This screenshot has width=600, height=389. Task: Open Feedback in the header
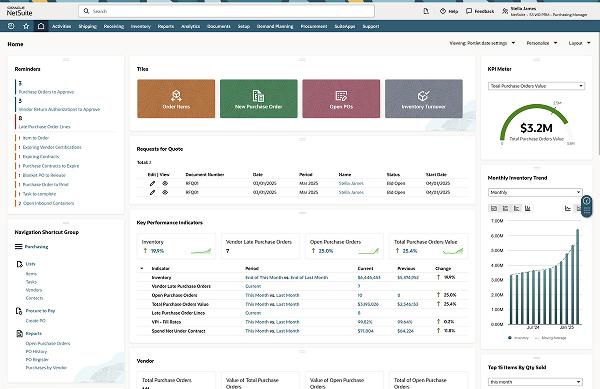(480, 11)
